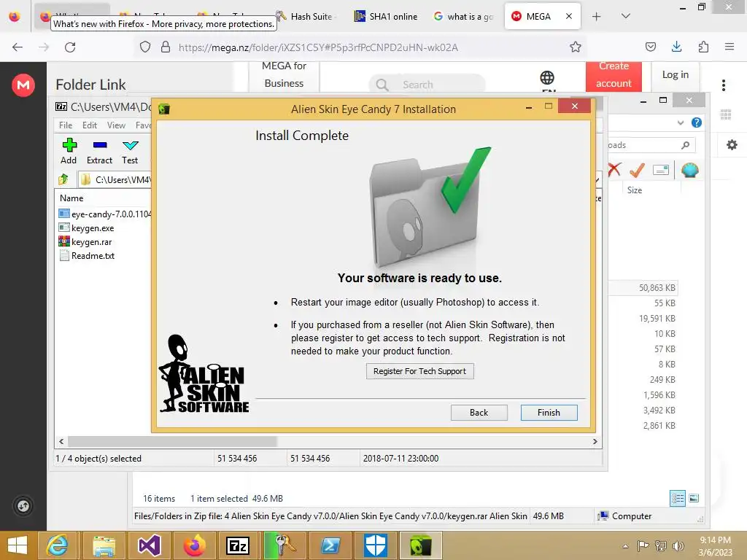Open the Firefox hamburger menu
Image resolution: width=747 pixels, height=560 pixels.
(729, 47)
